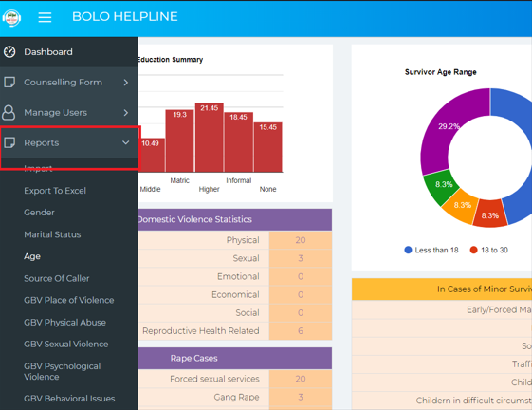This screenshot has width=532, height=410.
Task: Open the GBV Sexual Violence report
Action: 66,345
